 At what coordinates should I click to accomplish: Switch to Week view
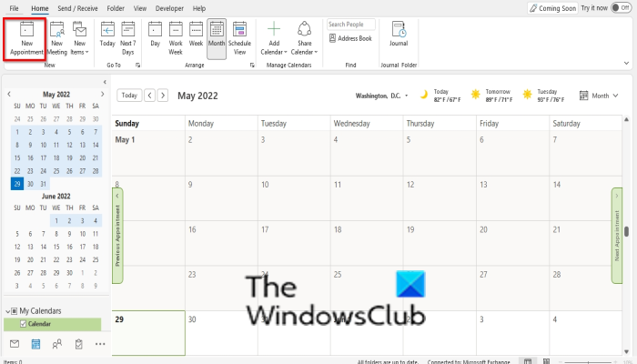[x=196, y=35]
